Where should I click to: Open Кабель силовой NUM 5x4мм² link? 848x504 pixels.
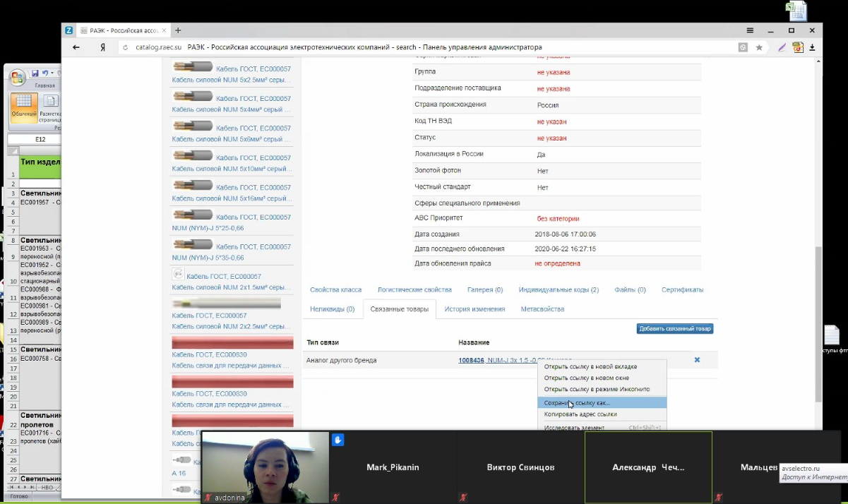click(231, 109)
